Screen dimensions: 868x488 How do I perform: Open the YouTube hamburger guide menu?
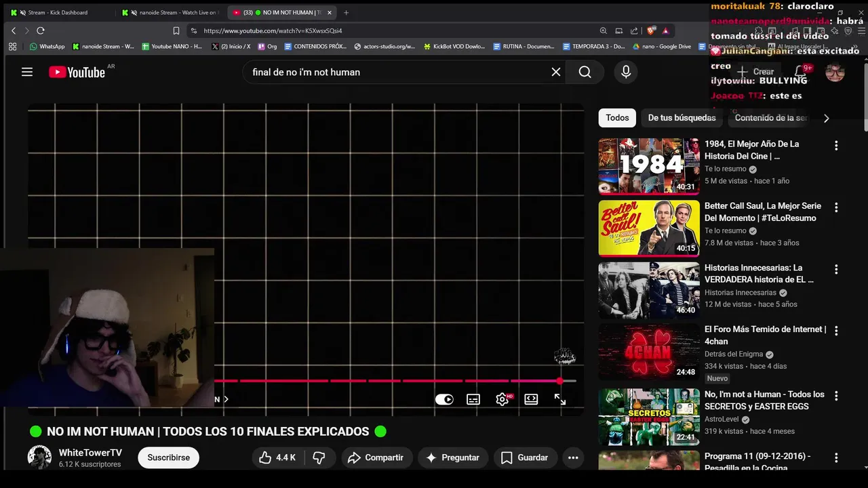point(27,72)
